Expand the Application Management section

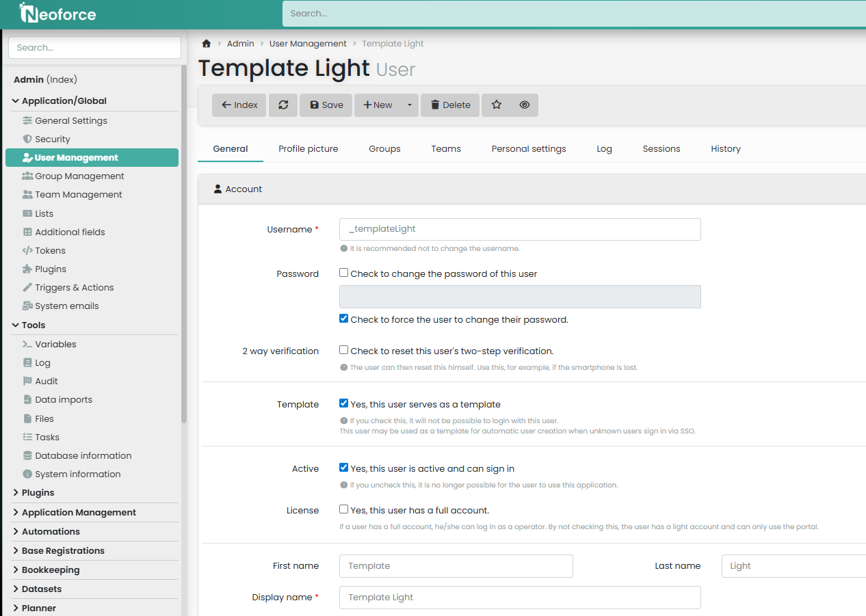[x=79, y=512]
